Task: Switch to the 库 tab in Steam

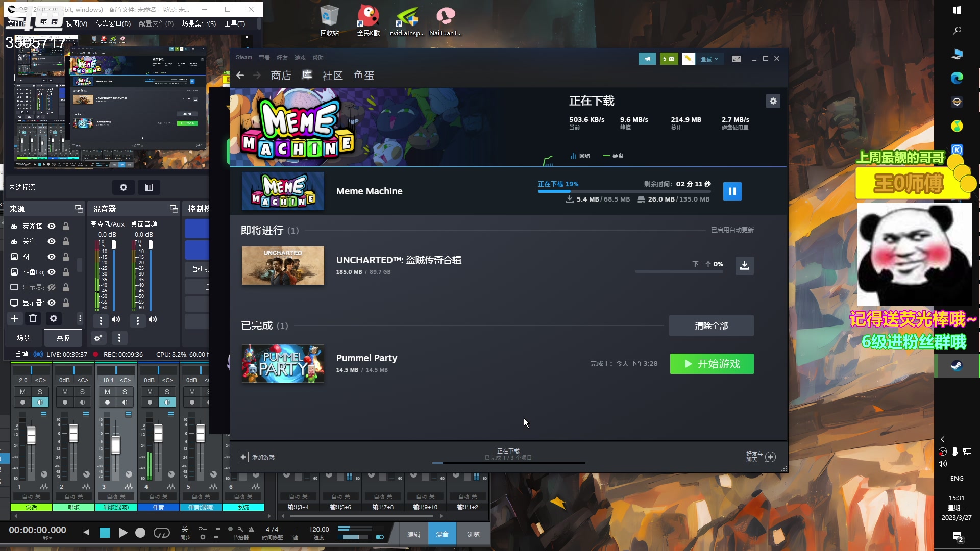Action: point(307,75)
